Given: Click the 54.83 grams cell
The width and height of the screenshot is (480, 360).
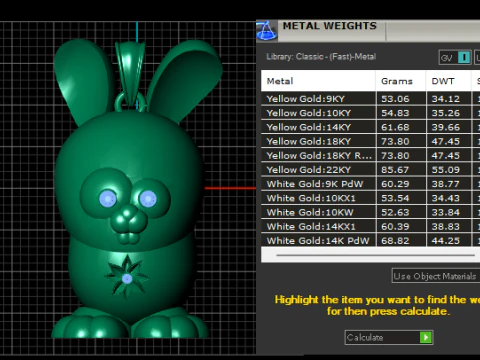Looking at the screenshot, I should pos(401,113).
